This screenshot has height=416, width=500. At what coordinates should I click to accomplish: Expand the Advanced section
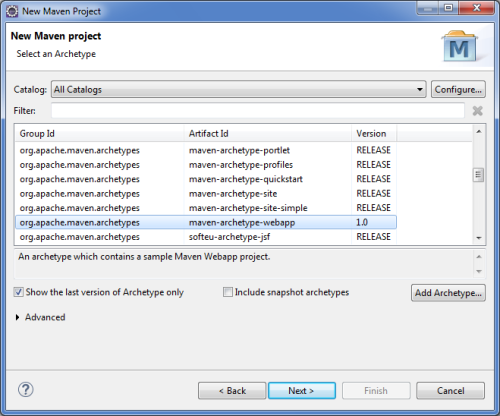[x=18, y=317]
